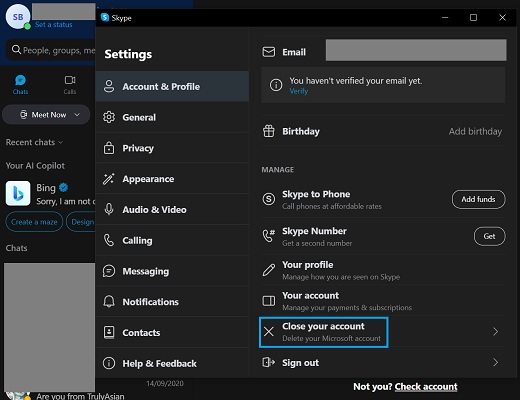Image resolution: width=520 pixels, height=400 pixels.
Task: Open Help & Feedback section
Action: [x=172, y=363]
